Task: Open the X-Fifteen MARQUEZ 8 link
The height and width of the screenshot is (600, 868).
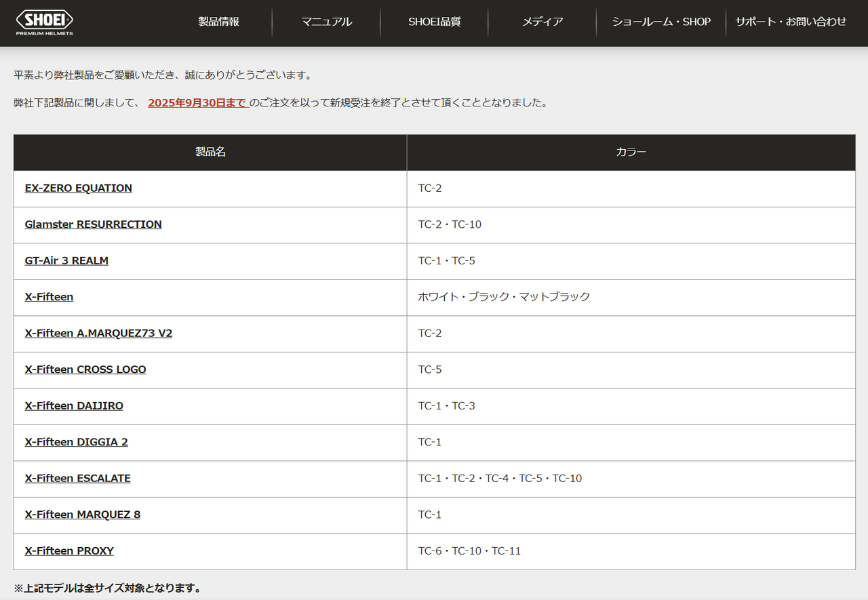Action: (83, 515)
